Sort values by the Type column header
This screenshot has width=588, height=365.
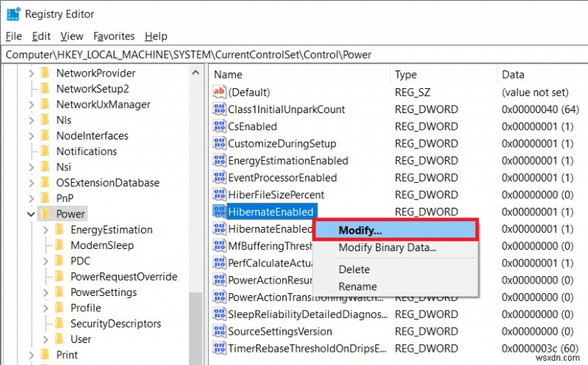coord(444,75)
